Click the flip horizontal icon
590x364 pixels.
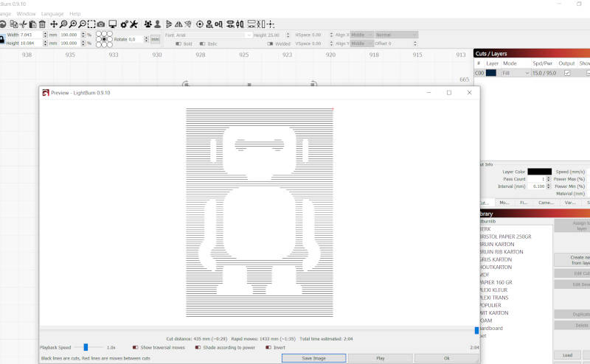(178, 24)
